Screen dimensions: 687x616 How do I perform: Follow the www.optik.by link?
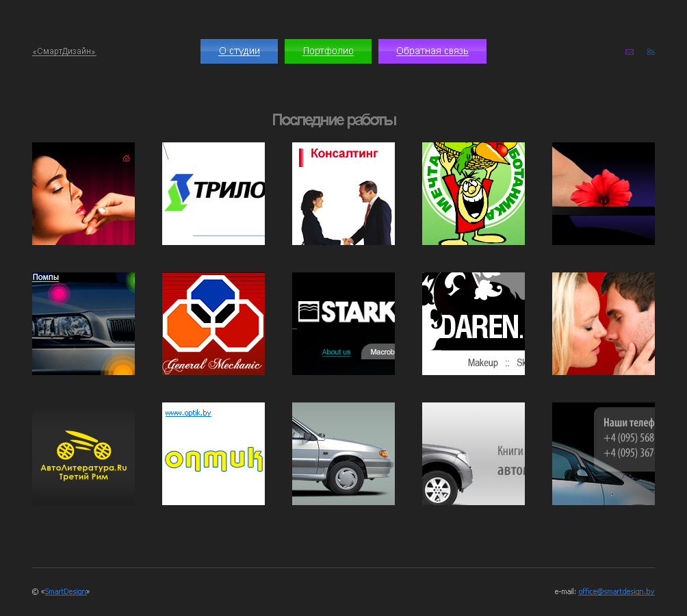point(188,413)
